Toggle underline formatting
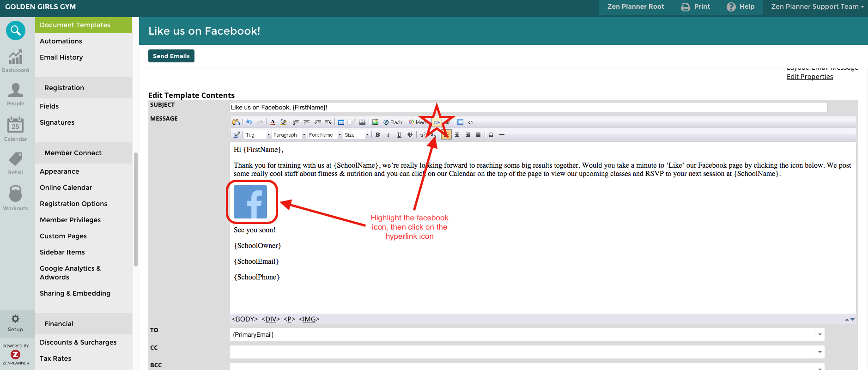This screenshot has width=868, height=370. (399, 135)
